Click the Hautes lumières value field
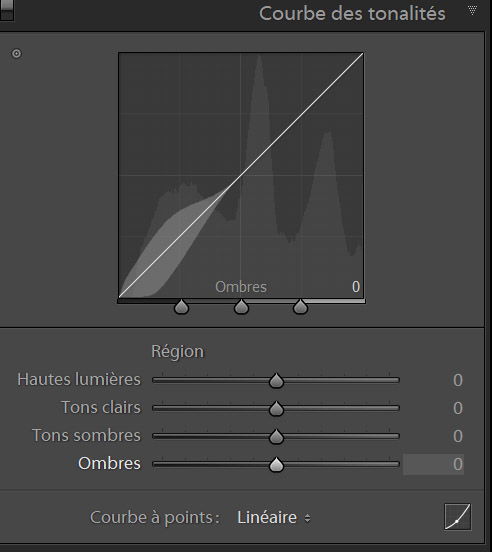Screen dimensions: 492x552 458,380
